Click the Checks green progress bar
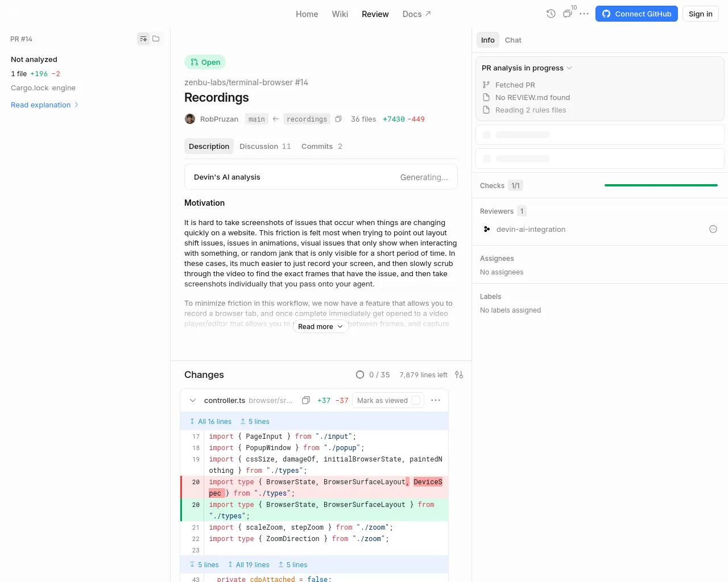 pyautogui.click(x=661, y=185)
